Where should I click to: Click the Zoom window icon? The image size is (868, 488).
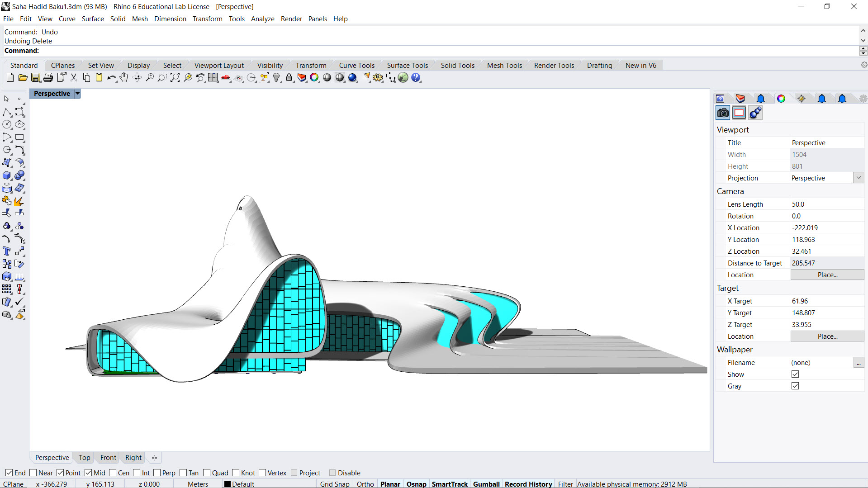coord(162,78)
